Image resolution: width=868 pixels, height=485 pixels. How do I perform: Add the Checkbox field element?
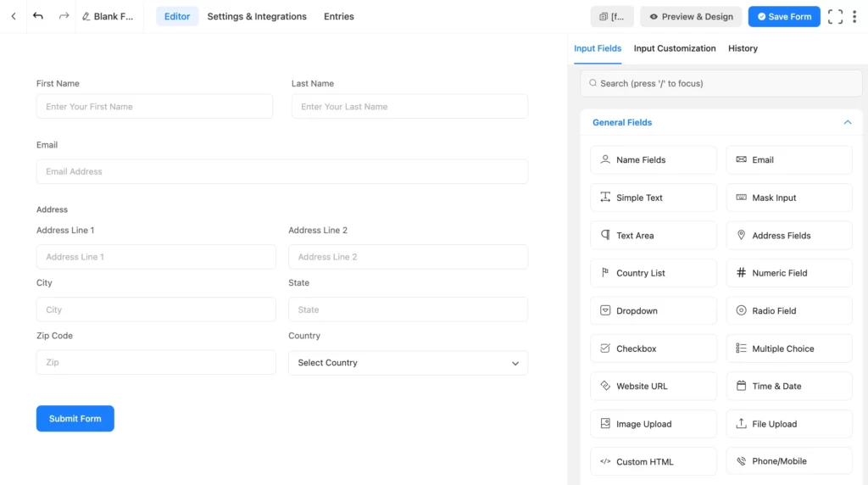(654, 348)
